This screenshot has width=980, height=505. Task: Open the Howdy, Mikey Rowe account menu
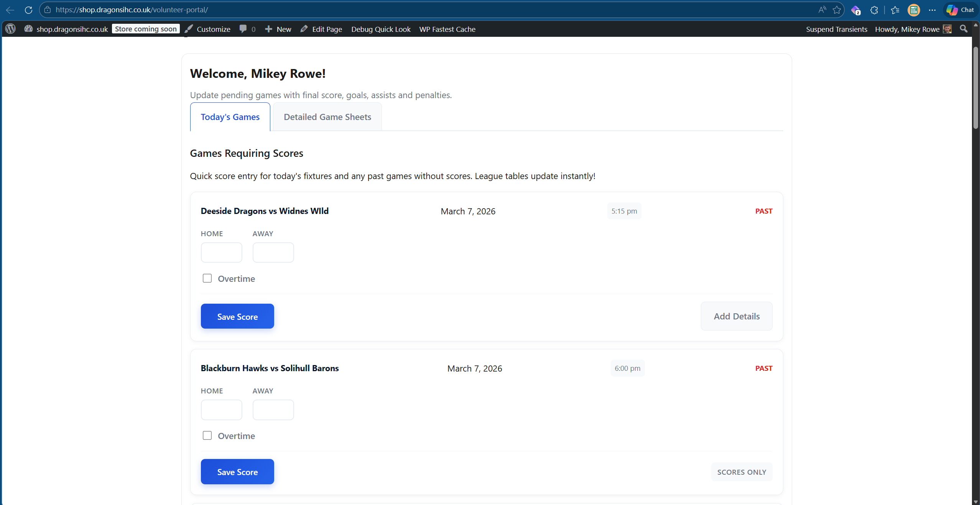coord(908,29)
